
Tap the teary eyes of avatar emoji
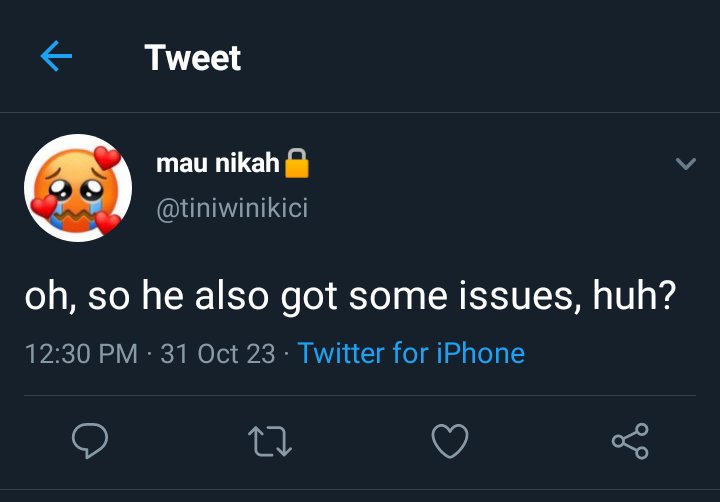pos(77,191)
